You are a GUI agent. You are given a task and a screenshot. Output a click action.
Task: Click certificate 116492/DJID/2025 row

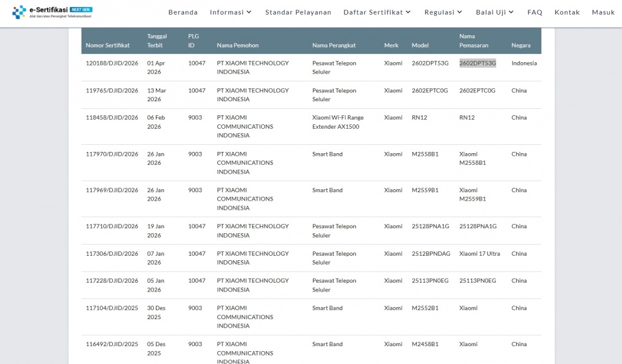[x=112, y=344]
